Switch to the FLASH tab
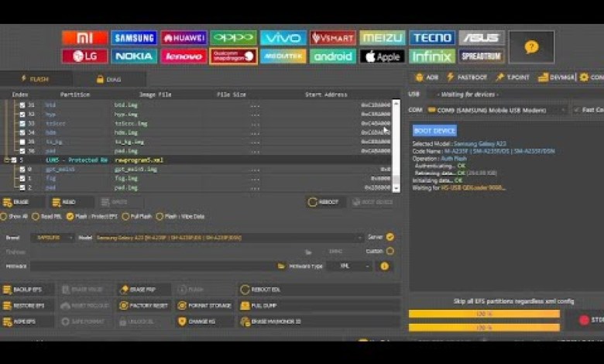The height and width of the screenshot is (364, 604). coord(36,79)
